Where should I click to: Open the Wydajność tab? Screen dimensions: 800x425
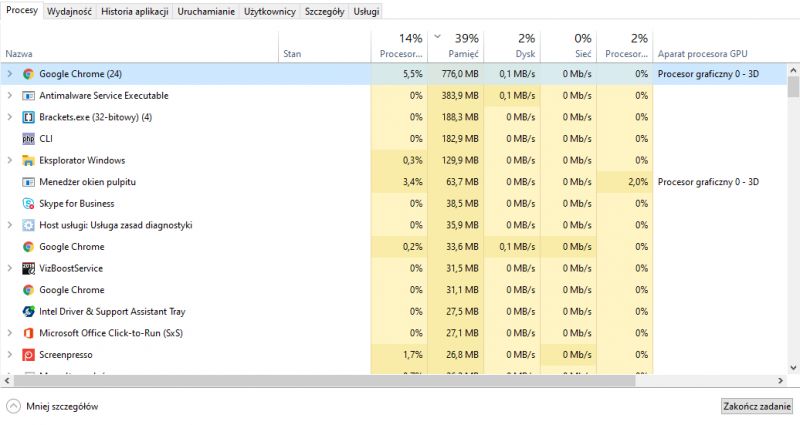coord(69,11)
